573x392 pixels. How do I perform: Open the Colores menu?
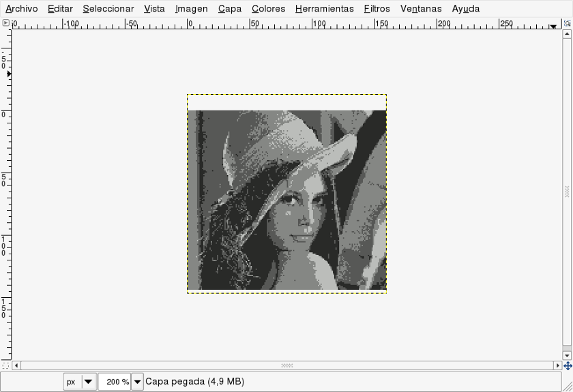(268, 9)
